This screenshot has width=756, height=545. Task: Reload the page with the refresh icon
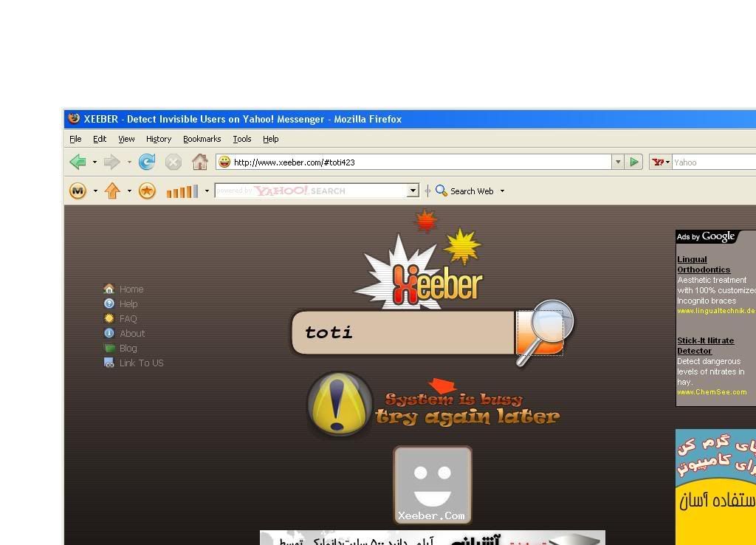pos(147,162)
